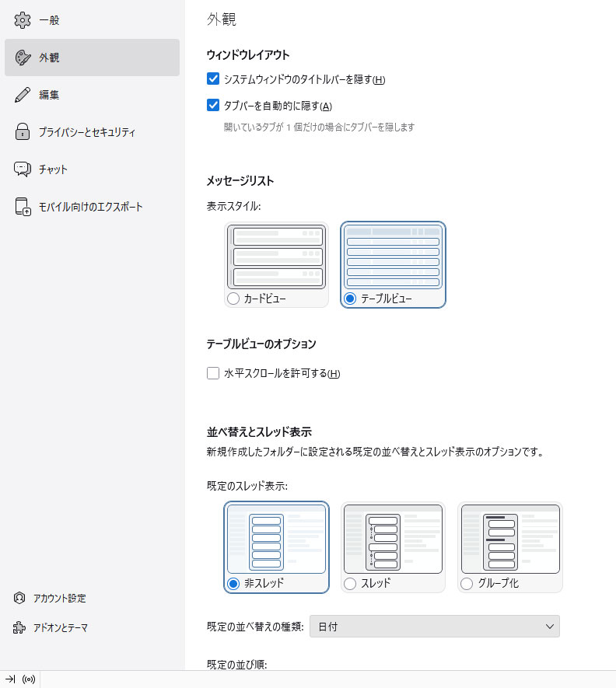616x688 pixels.
Task: Click the 新規作成したフォルダー description text
Action: tap(376, 452)
